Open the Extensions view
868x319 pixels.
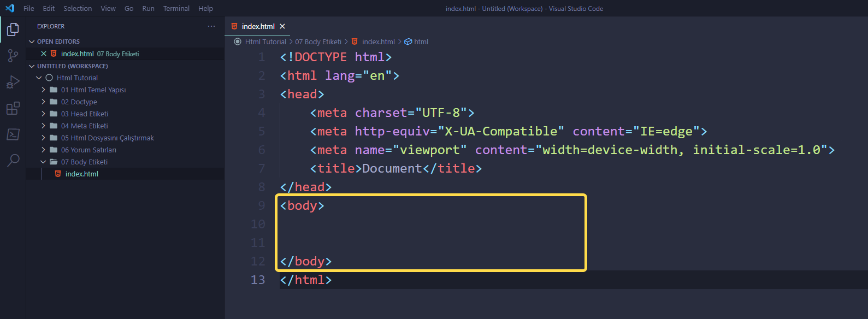point(13,108)
